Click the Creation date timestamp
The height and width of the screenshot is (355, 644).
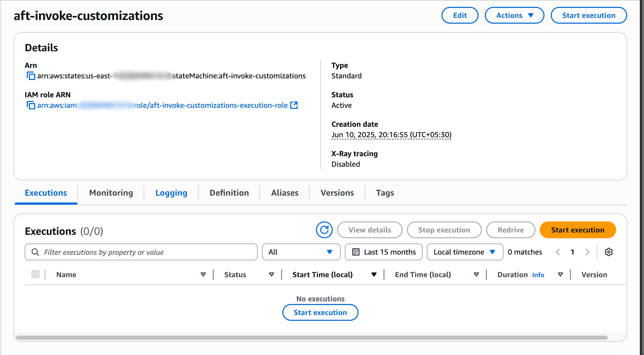point(391,135)
